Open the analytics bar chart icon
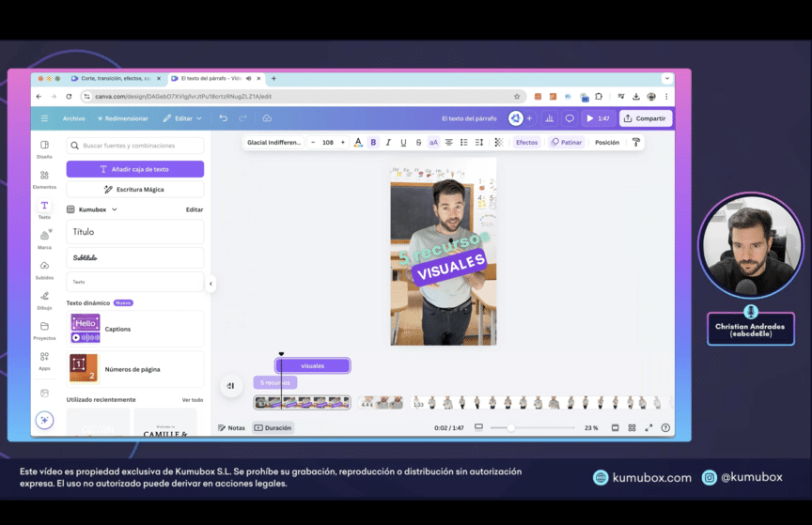 click(x=550, y=118)
